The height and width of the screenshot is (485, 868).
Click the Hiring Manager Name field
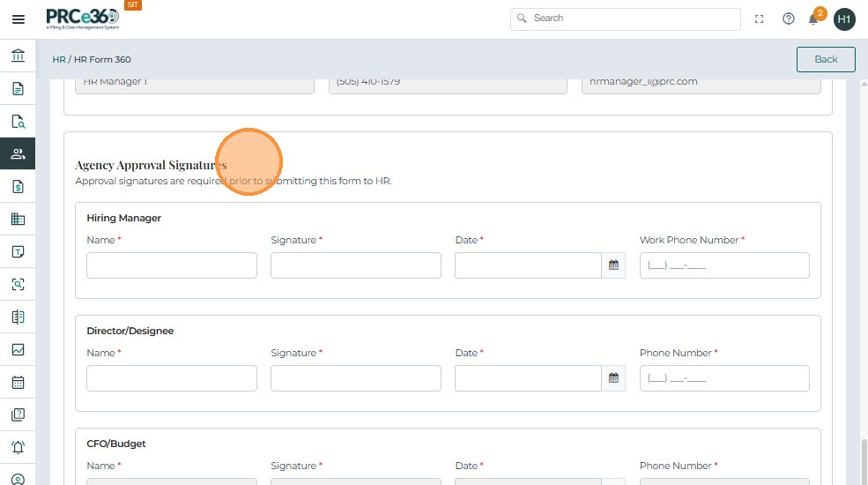pos(172,265)
